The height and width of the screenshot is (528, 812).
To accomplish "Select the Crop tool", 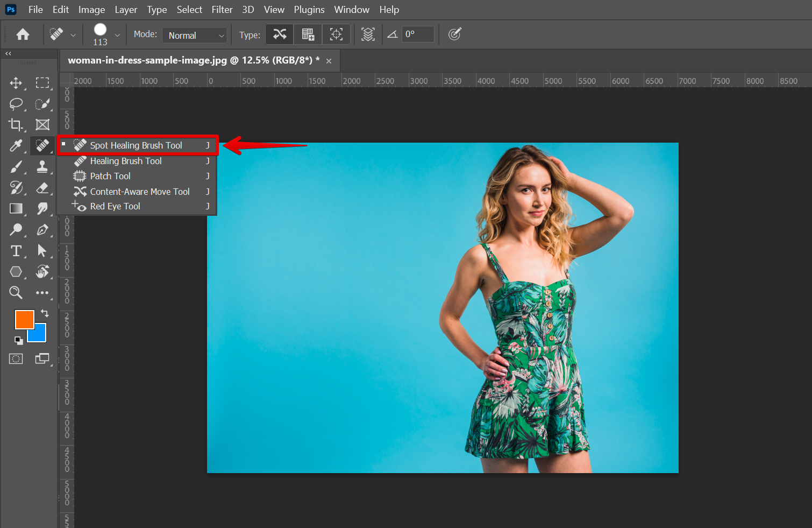I will pos(16,125).
